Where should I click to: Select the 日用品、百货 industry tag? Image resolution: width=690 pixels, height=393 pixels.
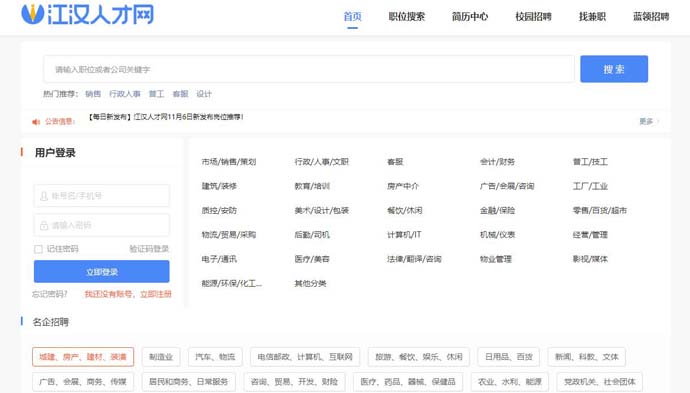click(x=509, y=357)
